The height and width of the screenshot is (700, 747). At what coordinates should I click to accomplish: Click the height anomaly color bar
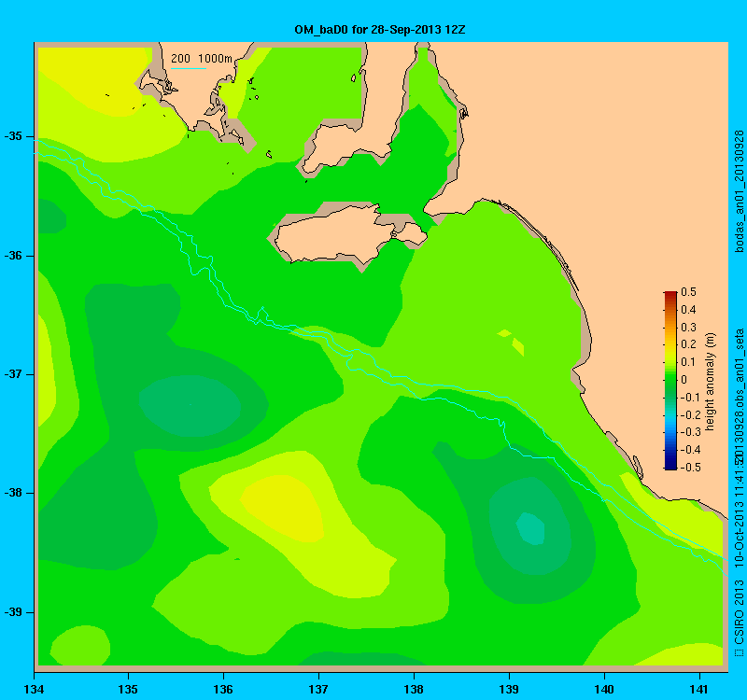click(670, 380)
